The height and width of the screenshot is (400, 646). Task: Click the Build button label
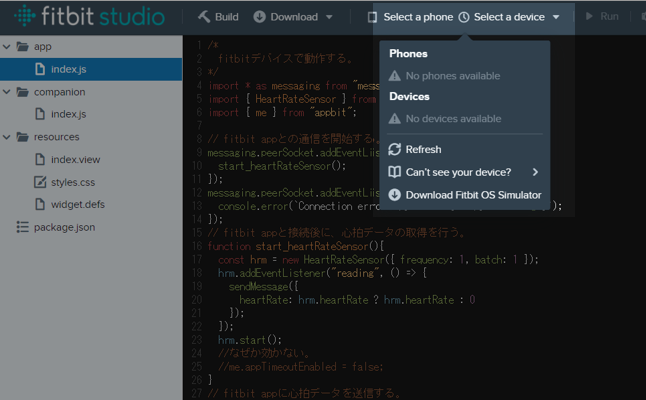[x=227, y=17]
